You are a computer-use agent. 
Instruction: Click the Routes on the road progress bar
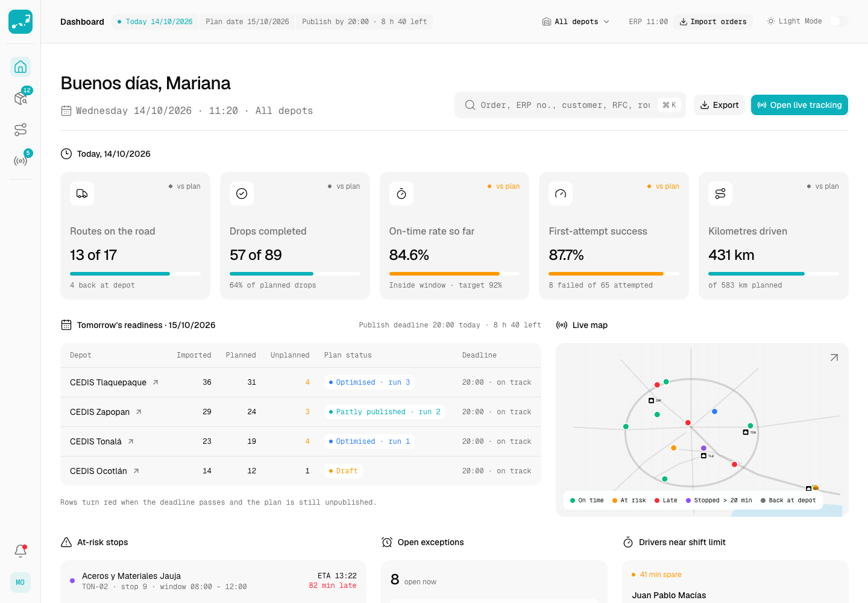pyautogui.click(x=135, y=274)
